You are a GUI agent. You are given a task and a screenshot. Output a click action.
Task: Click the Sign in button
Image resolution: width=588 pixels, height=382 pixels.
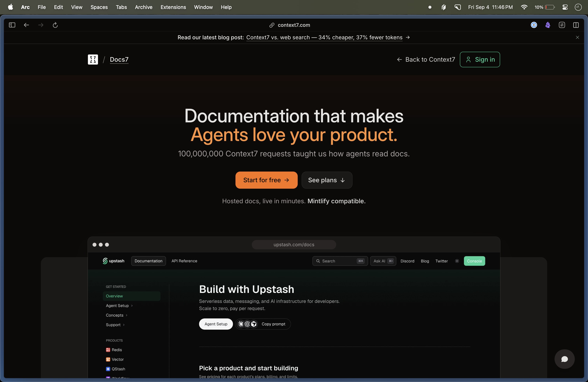click(x=480, y=60)
